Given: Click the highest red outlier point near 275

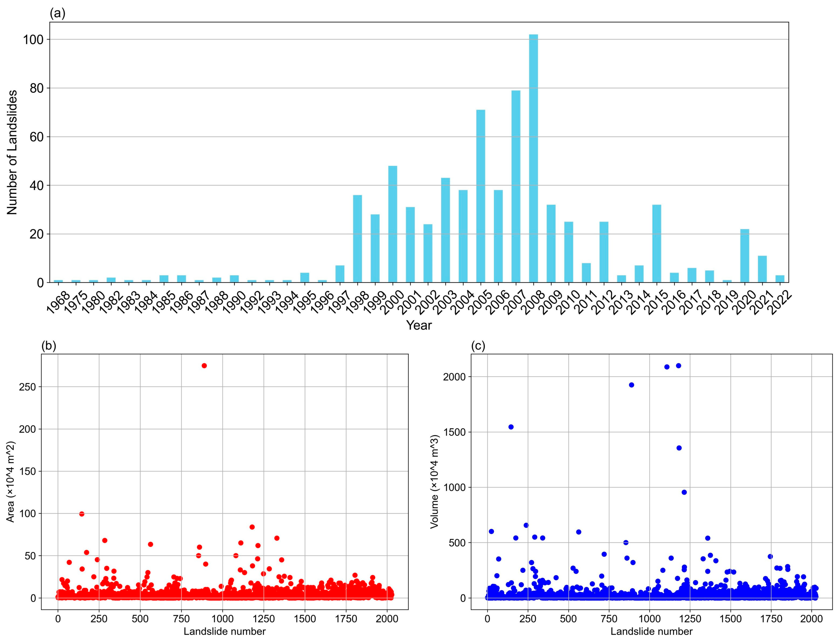Looking at the screenshot, I should coord(204,366).
